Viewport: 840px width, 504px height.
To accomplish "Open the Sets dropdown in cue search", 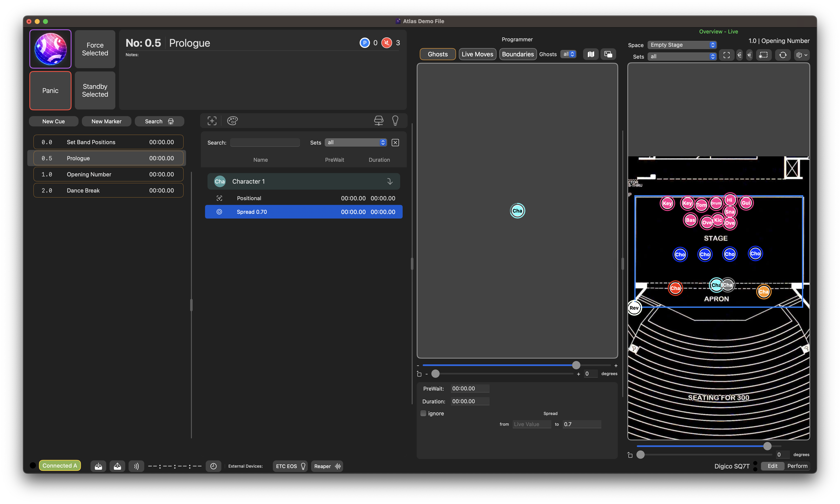I will click(x=356, y=142).
